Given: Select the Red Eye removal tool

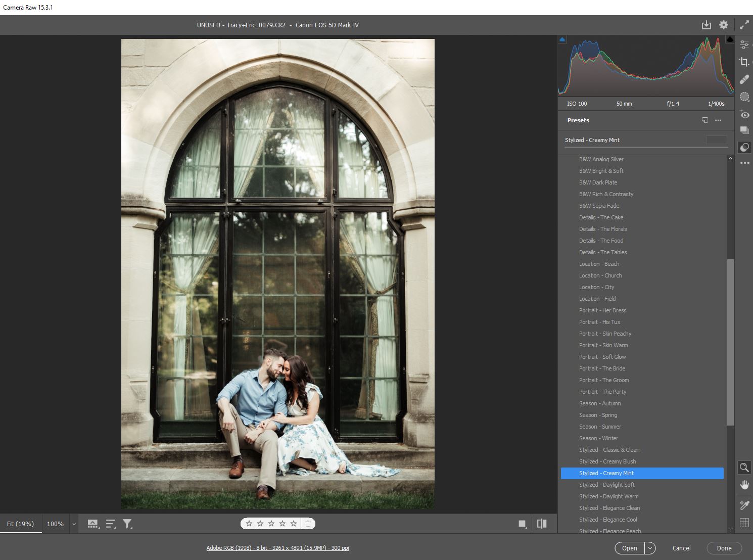Looking at the screenshot, I should (744, 115).
